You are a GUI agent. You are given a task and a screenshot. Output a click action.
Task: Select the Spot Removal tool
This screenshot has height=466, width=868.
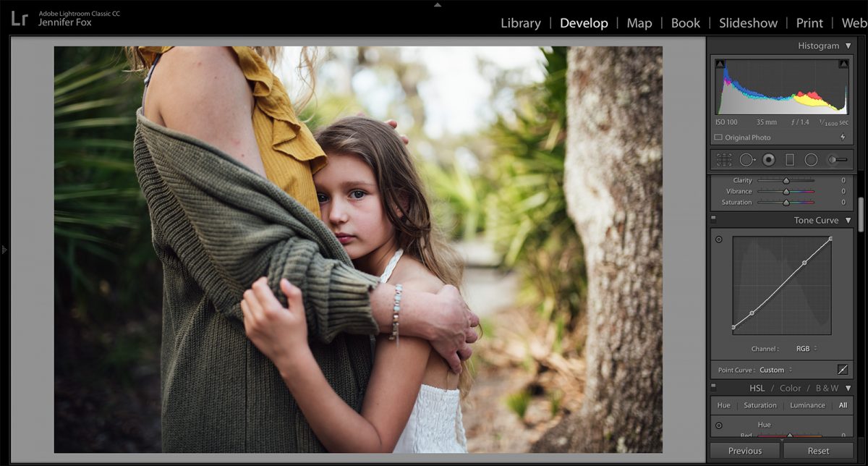746,159
